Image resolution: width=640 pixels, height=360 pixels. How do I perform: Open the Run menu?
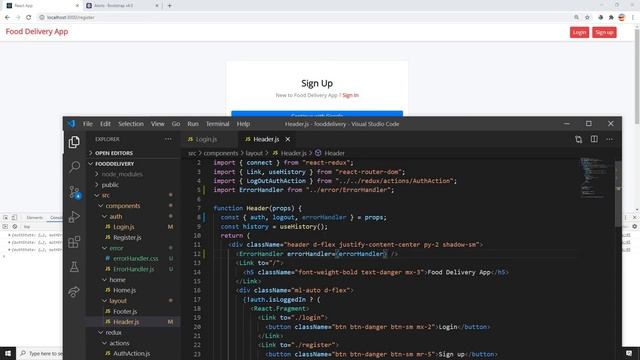(193, 124)
